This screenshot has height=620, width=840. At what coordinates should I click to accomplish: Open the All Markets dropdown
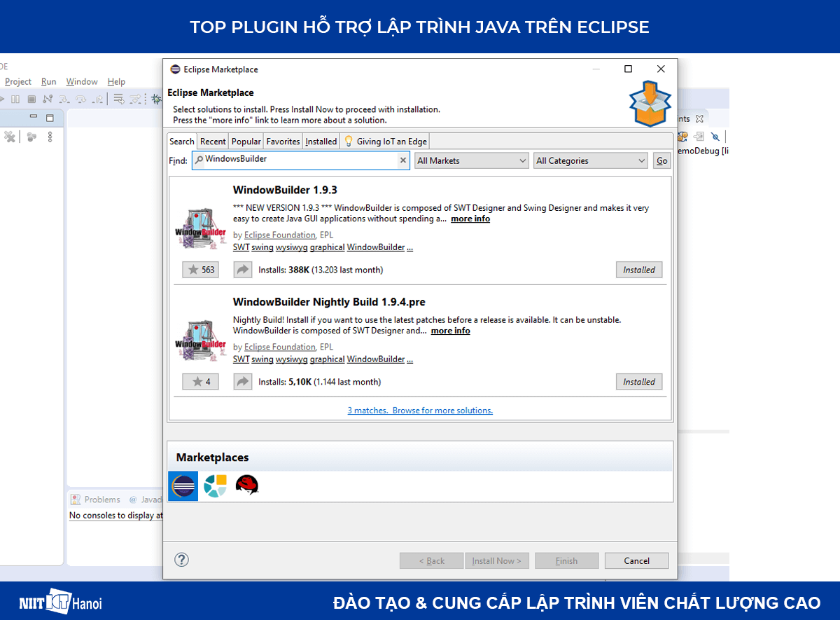coord(471,160)
